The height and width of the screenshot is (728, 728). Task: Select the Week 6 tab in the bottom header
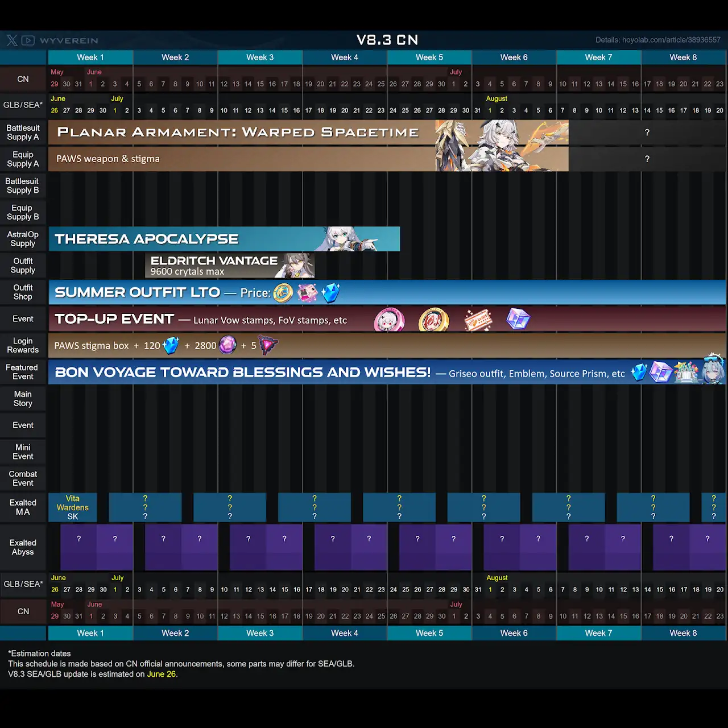pyautogui.click(x=514, y=633)
